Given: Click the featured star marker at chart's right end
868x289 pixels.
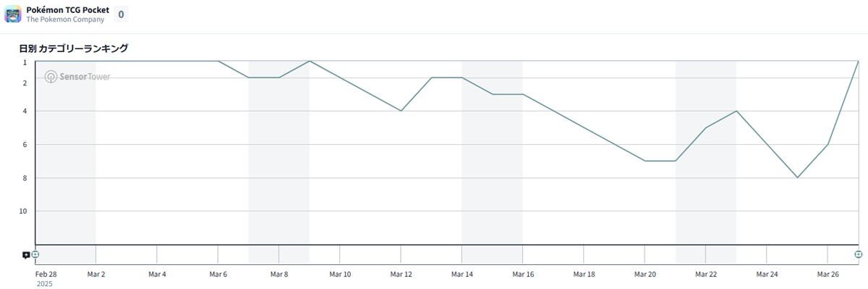Looking at the screenshot, I should point(859,254).
